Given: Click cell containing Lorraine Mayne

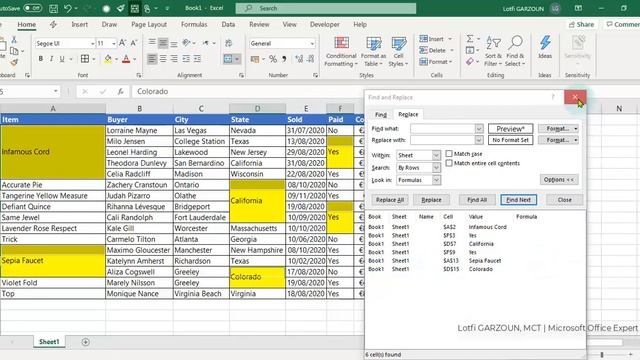Looking at the screenshot, I should coord(139,131).
